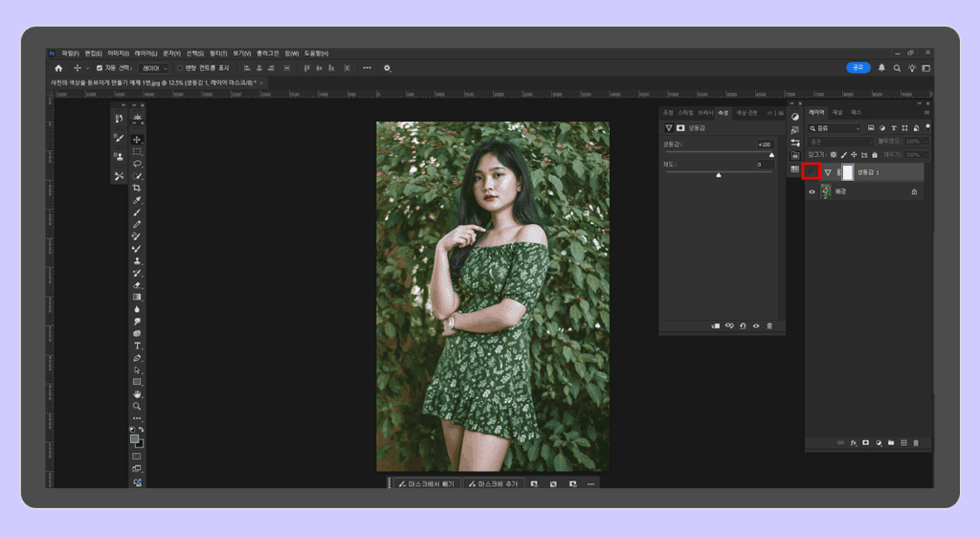Viewport: 980px width, 537px height.
Task: Select the Path Selection arrow tool
Action: 137,369
